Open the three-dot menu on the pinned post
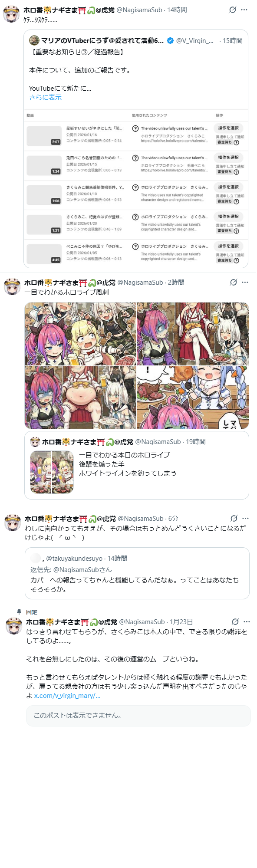 [247, 621]
